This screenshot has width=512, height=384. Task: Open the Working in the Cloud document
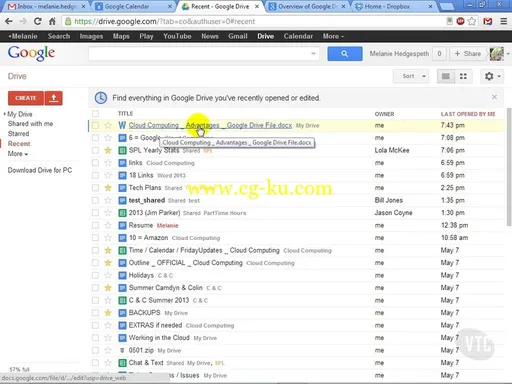coord(159,338)
